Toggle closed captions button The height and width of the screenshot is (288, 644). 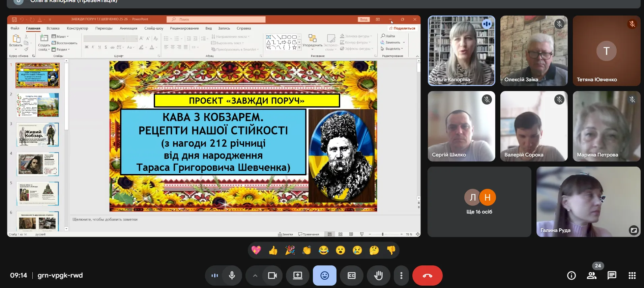[351, 276]
